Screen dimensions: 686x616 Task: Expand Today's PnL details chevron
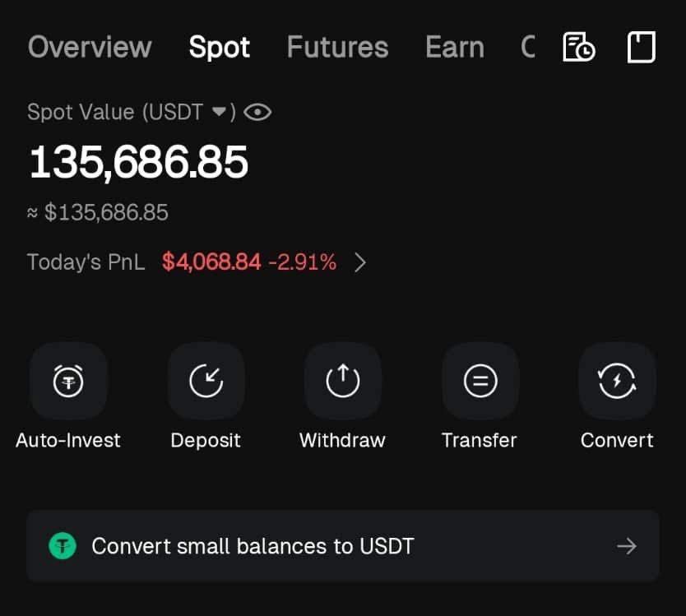pyautogui.click(x=359, y=262)
